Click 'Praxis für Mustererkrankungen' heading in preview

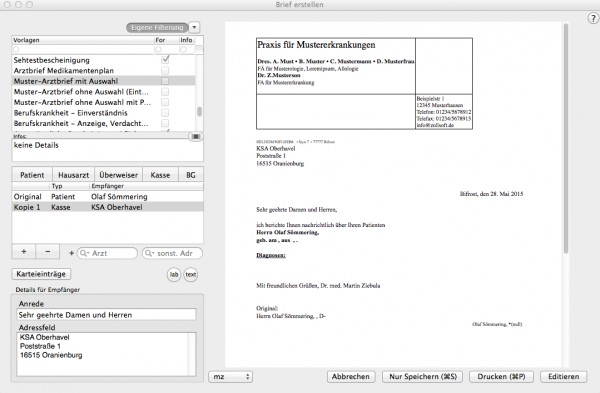(x=316, y=45)
